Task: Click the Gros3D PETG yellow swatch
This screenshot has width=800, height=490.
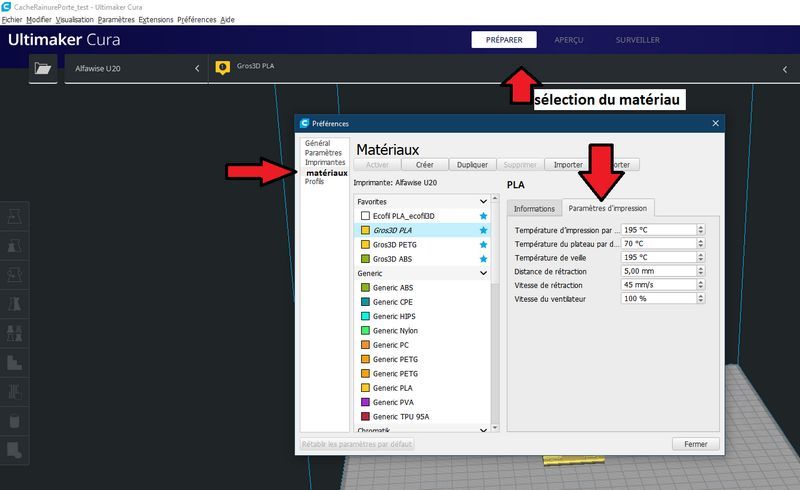Action: point(365,244)
